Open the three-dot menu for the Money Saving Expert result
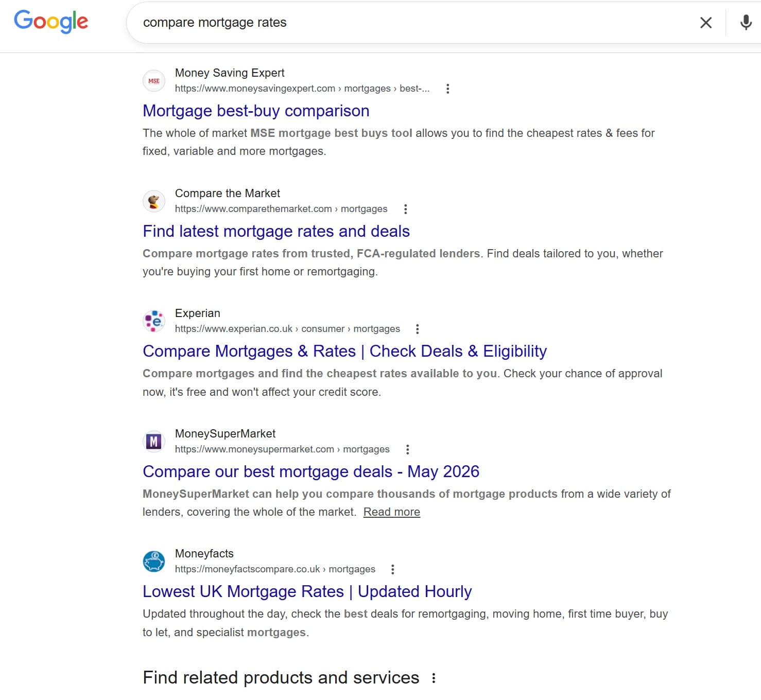The width and height of the screenshot is (761, 700). pos(447,89)
